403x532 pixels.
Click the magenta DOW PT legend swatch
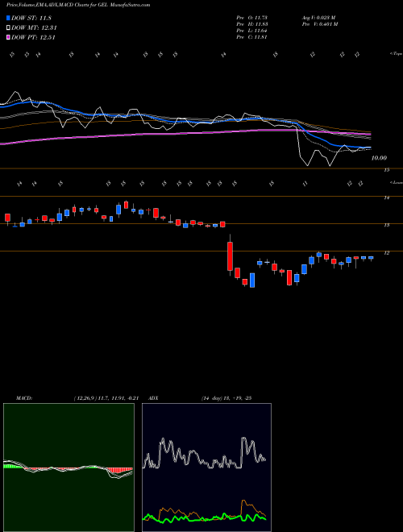coord(8,37)
